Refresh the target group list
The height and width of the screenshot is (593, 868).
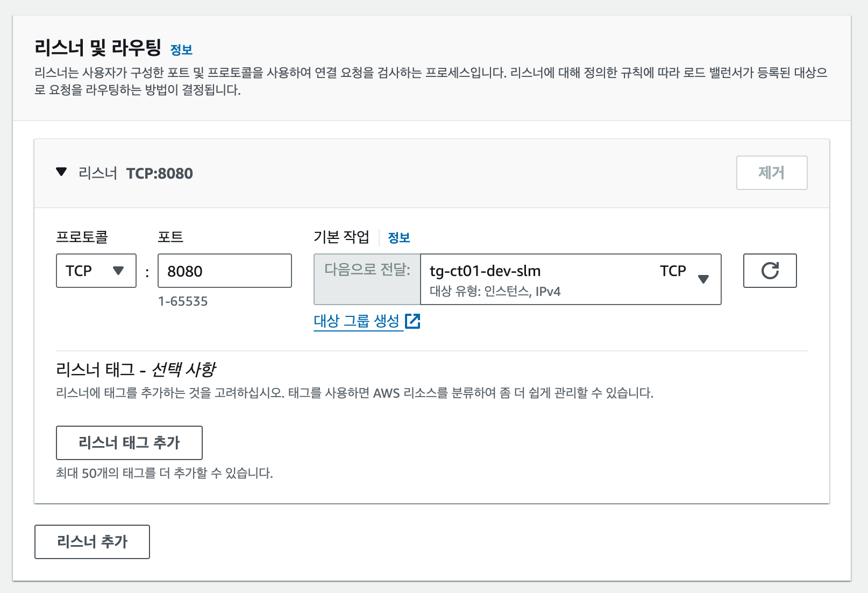(770, 271)
